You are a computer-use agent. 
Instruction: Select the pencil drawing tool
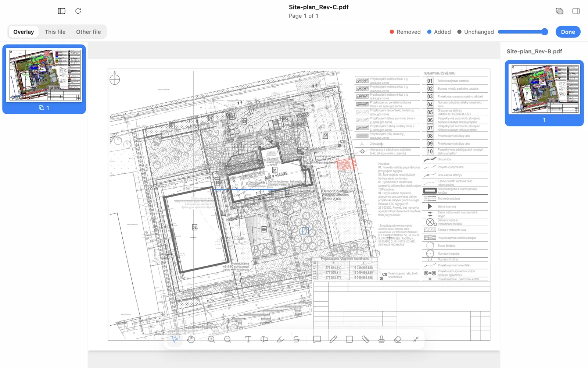[333, 339]
